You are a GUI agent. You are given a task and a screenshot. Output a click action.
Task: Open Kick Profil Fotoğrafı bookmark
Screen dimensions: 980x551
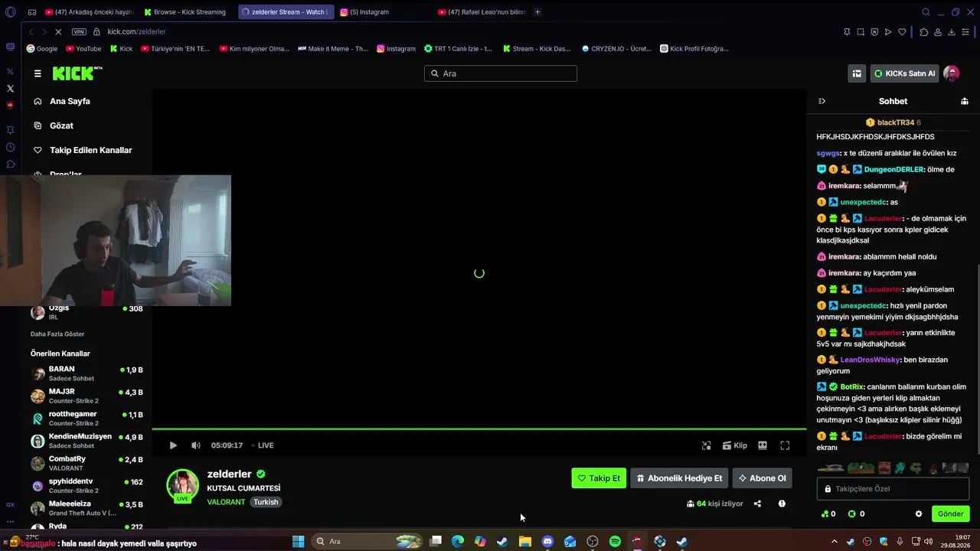click(x=694, y=48)
